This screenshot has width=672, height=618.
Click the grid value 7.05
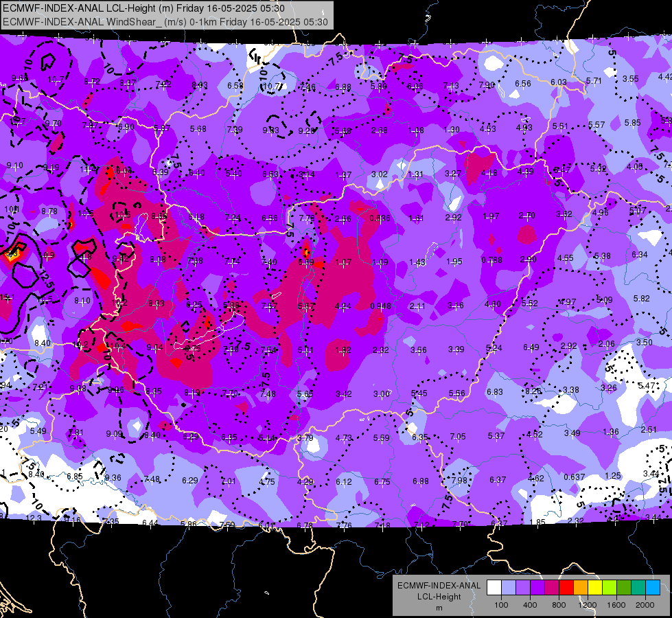point(458,437)
